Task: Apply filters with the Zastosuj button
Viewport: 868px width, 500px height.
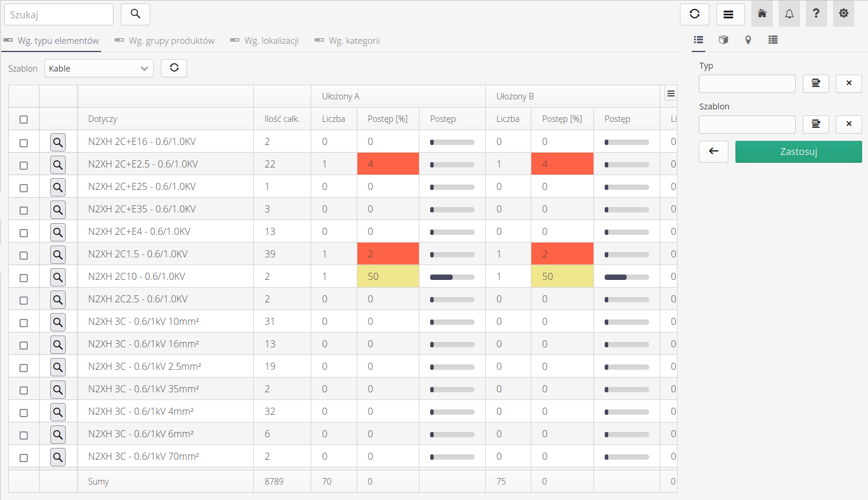Action: (798, 151)
